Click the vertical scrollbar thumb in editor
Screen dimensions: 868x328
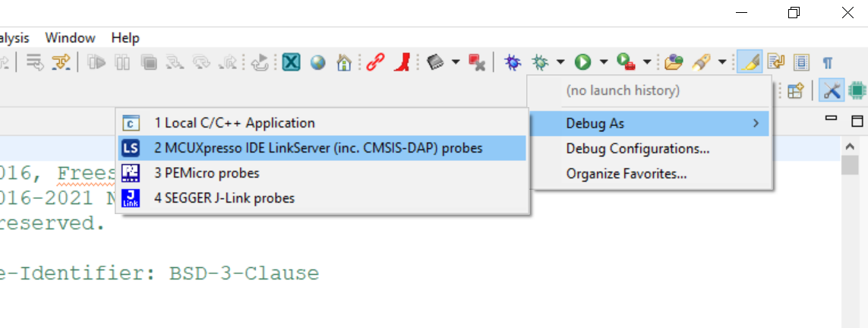(x=849, y=163)
